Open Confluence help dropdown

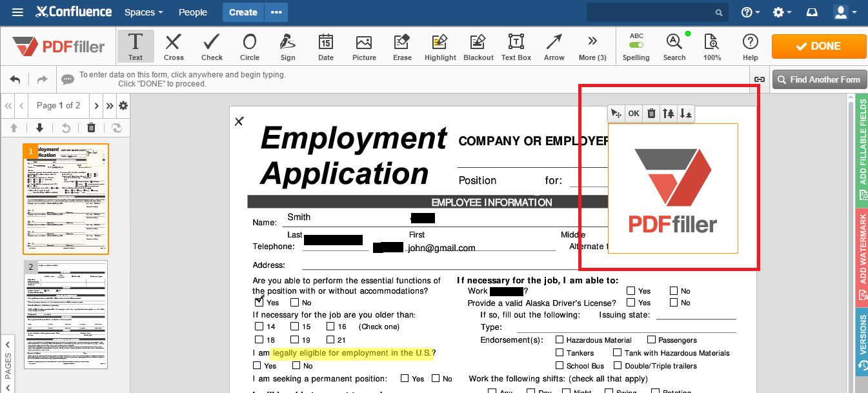coord(751,12)
